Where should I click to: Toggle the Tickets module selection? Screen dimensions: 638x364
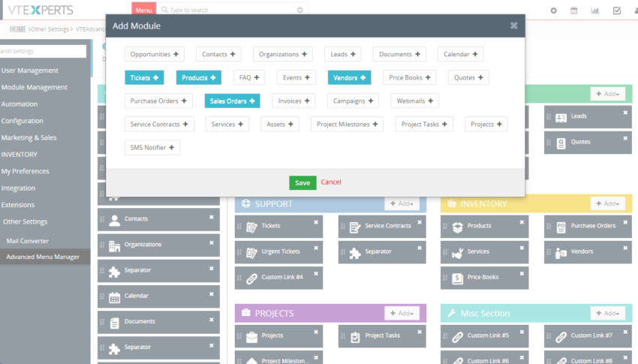click(x=144, y=78)
